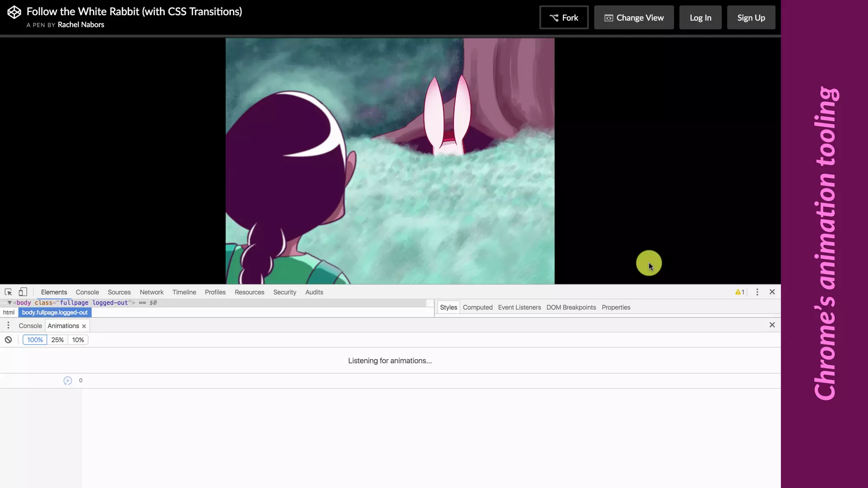Close the Animations drawer tab

tap(84, 326)
